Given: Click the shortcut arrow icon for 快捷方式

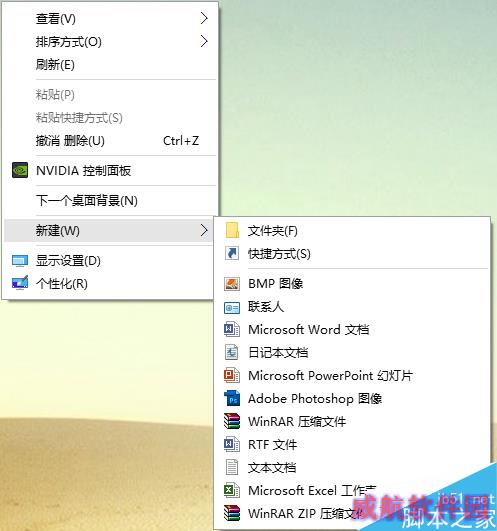Looking at the screenshot, I should [232, 253].
